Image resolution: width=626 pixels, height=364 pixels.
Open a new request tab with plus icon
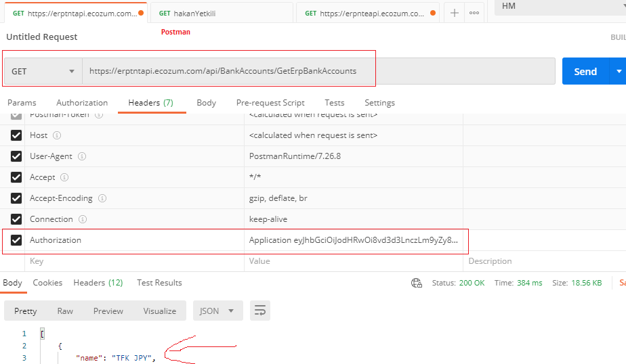[455, 13]
